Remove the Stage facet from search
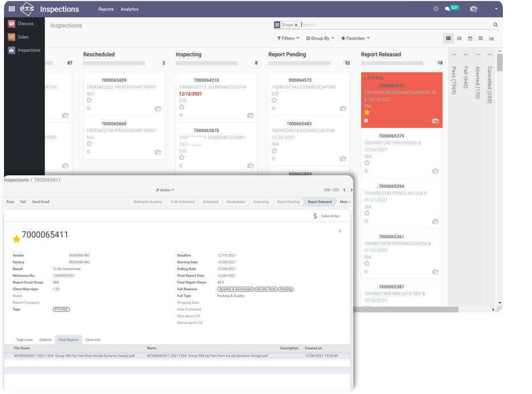532x394 pixels. point(296,25)
